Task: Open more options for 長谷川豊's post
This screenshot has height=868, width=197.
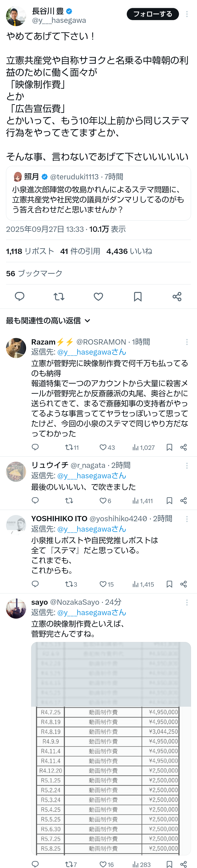Action: click(187, 14)
